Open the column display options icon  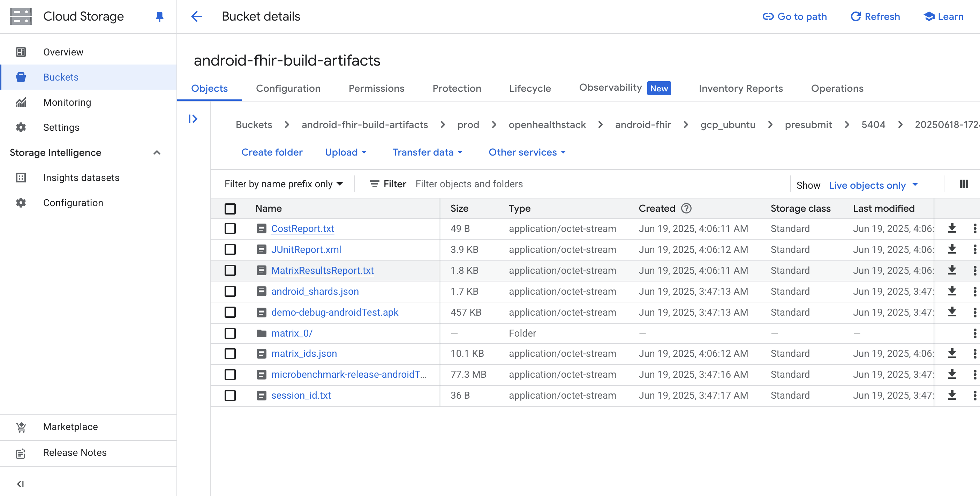click(964, 184)
